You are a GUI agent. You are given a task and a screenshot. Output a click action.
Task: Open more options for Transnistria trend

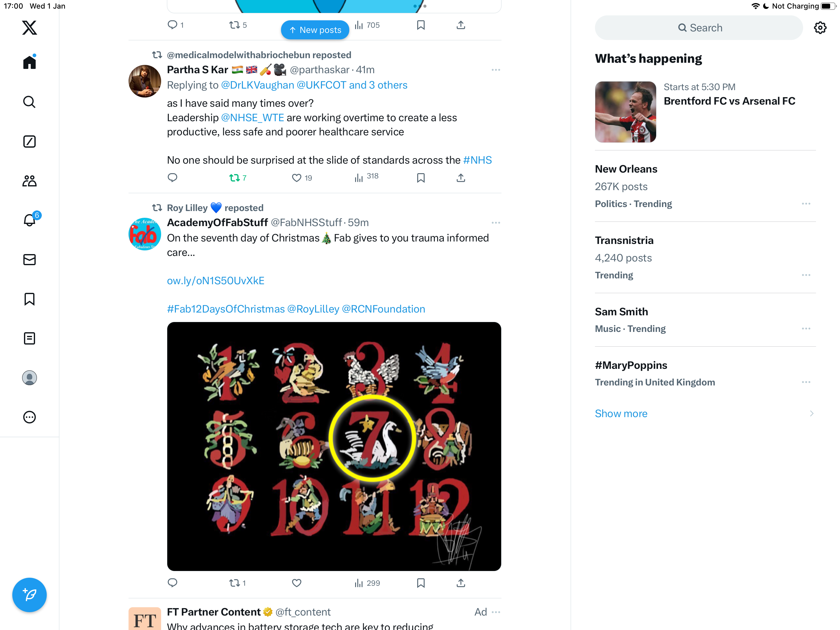click(x=806, y=275)
